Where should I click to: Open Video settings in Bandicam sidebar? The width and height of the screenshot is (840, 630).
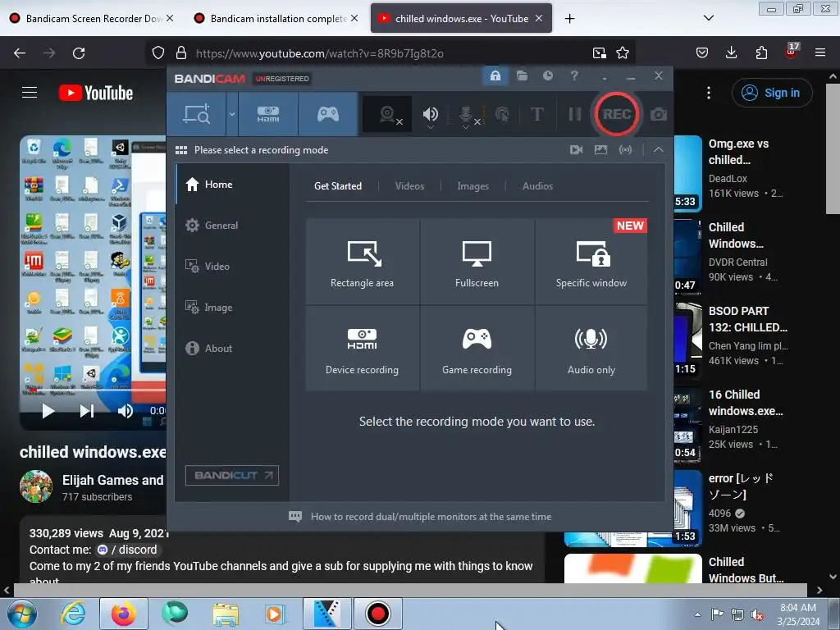point(232,267)
